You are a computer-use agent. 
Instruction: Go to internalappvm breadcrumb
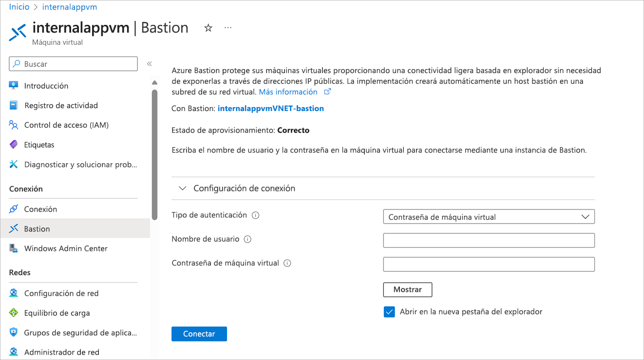click(70, 7)
